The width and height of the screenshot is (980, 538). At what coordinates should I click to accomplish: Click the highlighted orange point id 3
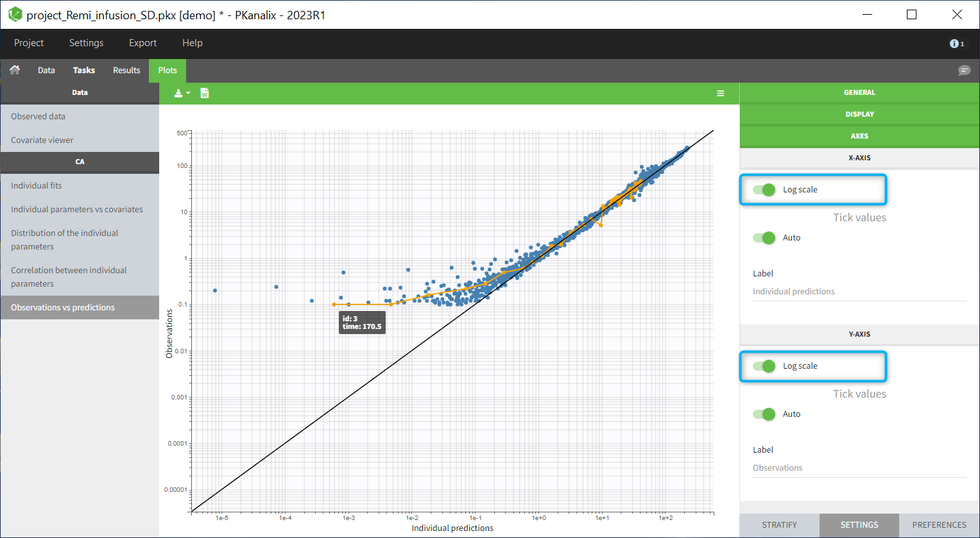[334, 305]
